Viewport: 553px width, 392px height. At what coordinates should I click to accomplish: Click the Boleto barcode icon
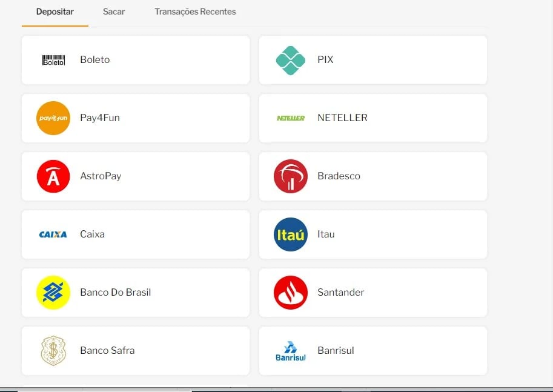coord(54,60)
